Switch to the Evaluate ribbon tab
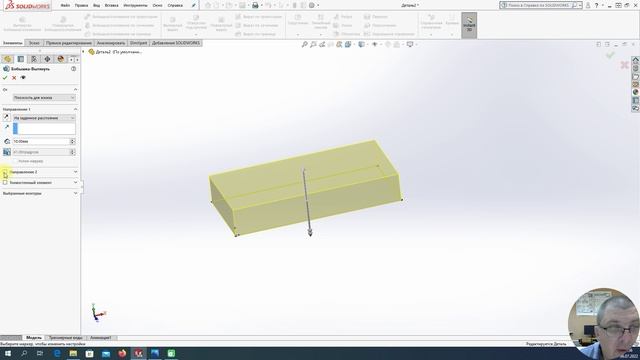 pos(111,43)
